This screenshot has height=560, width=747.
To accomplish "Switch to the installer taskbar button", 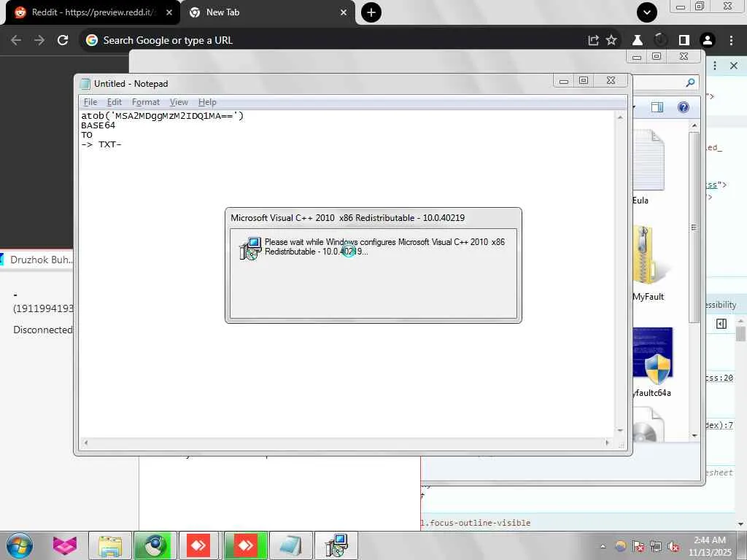I will click(x=336, y=545).
